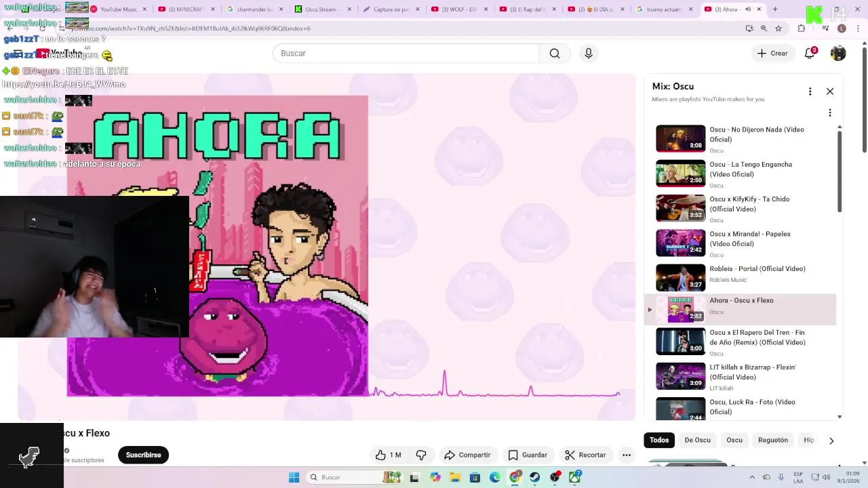Play Oscu - No Dijeron Nada thumbnail

pyautogui.click(x=681, y=138)
